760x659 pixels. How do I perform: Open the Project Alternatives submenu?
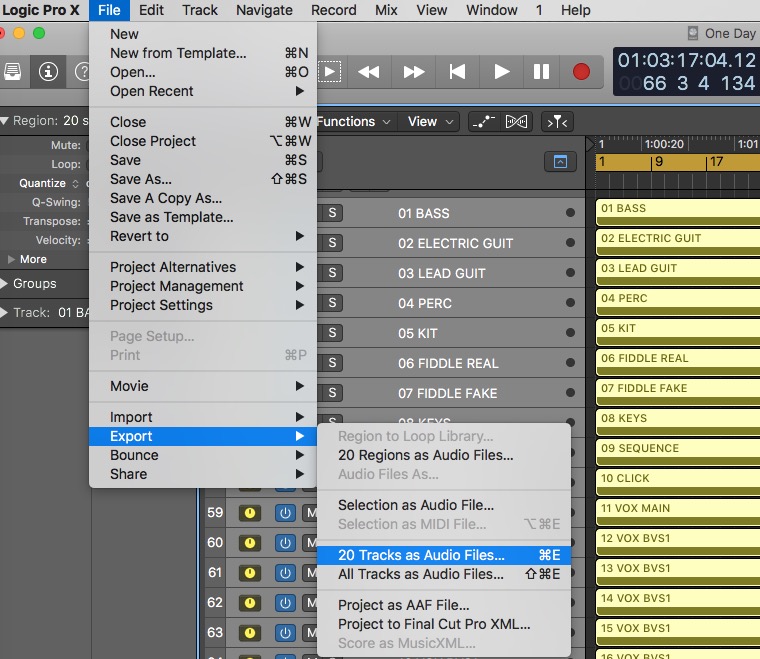click(x=203, y=267)
